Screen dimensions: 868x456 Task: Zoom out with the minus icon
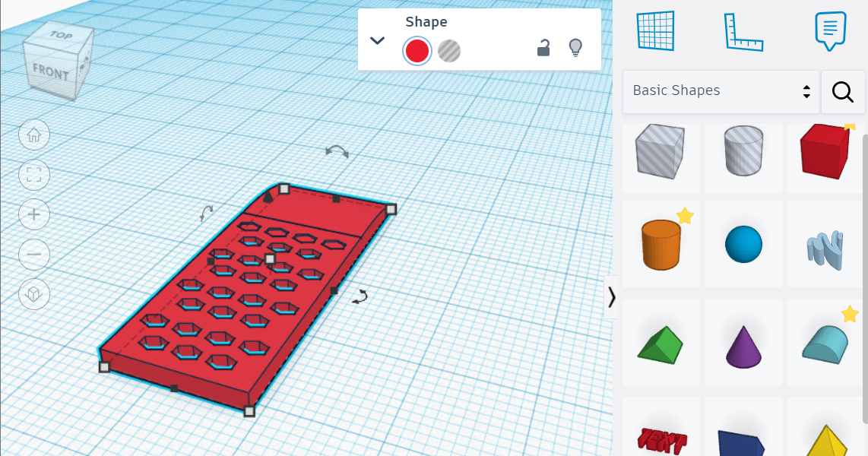33,255
